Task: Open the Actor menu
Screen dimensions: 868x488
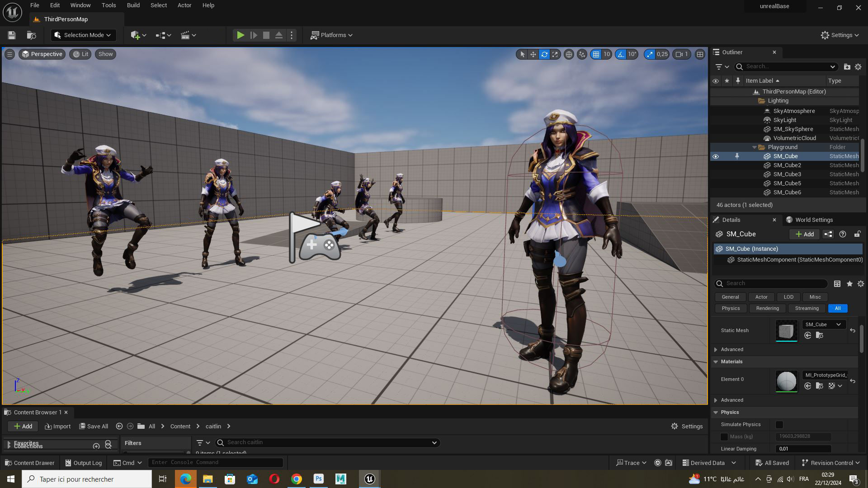Action: click(x=184, y=5)
